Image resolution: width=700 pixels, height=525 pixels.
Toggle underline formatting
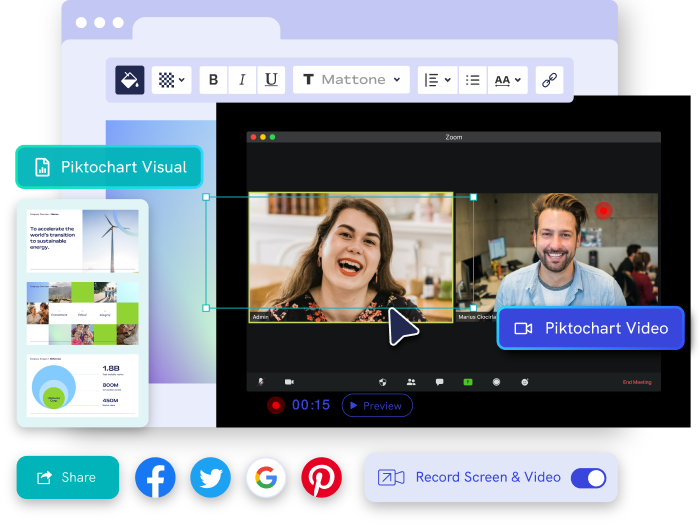pos(271,80)
